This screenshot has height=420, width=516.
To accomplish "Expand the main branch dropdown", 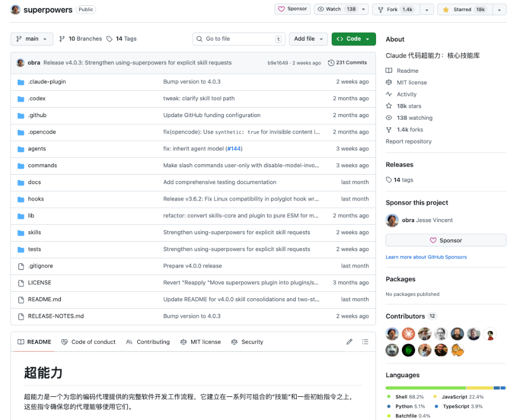I will 32,39.
